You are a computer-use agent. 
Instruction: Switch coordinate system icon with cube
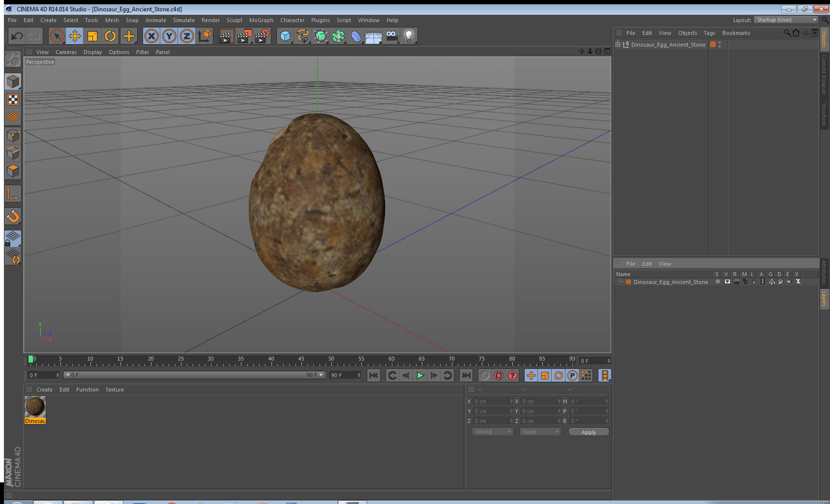click(x=205, y=36)
